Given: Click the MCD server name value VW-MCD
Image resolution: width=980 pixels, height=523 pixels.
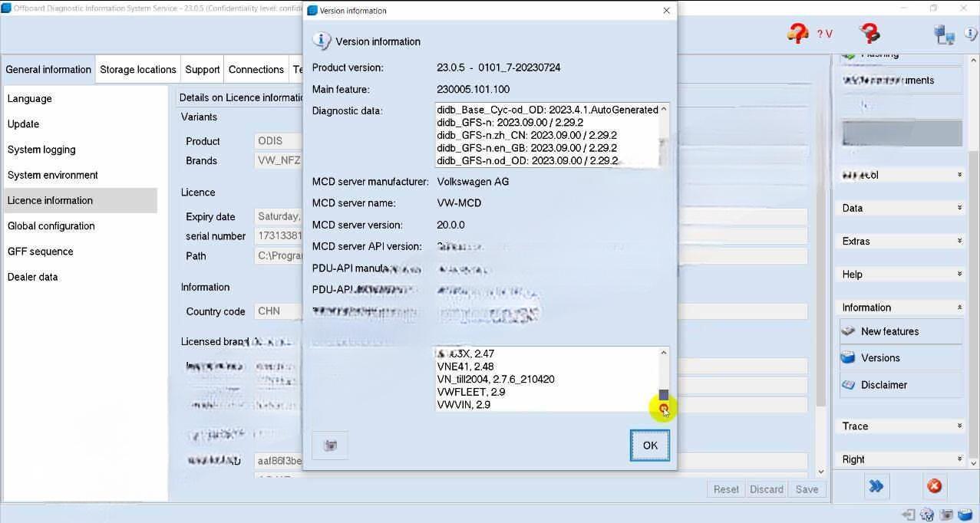Looking at the screenshot, I should coord(459,203).
